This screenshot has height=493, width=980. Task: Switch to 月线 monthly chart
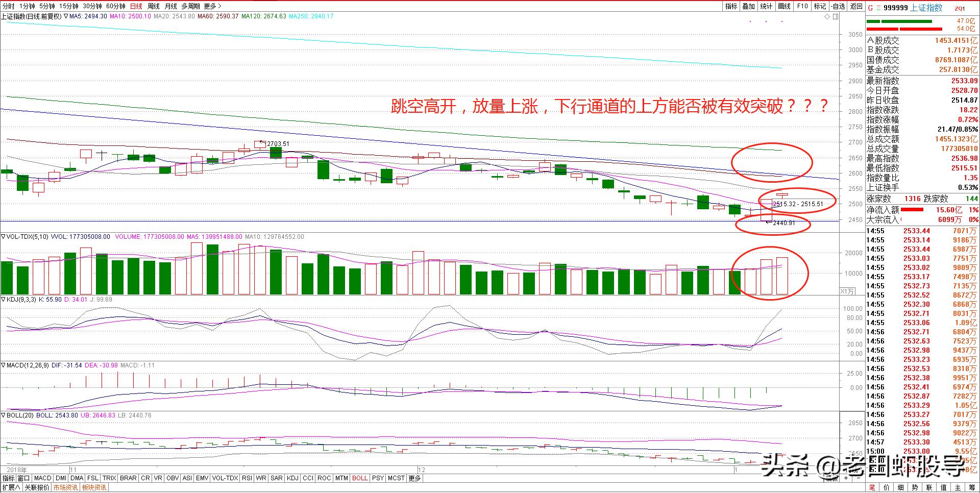click(171, 6)
